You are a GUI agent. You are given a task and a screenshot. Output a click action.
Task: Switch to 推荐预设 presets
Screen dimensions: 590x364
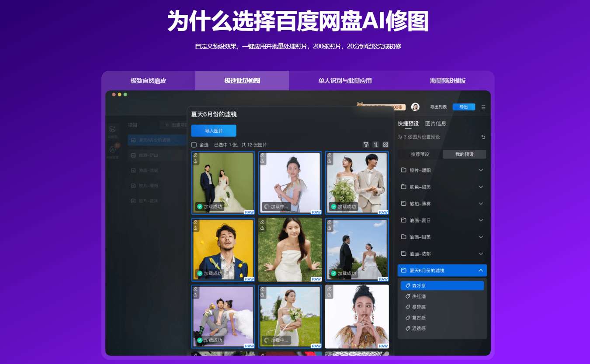coord(420,155)
